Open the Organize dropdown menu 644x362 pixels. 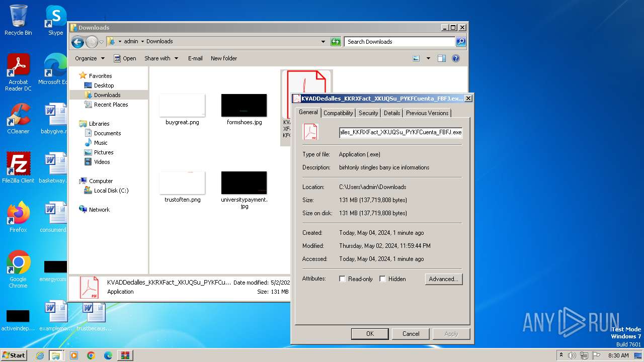pos(90,58)
